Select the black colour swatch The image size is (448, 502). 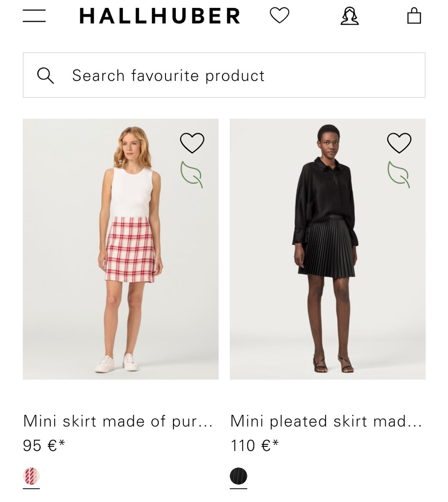coord(239,476)
